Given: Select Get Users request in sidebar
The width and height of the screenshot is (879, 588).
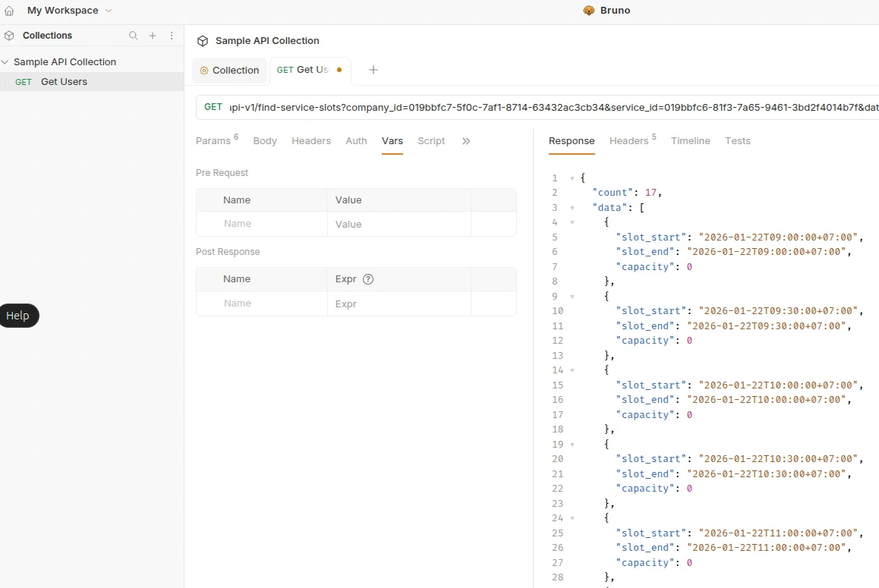Looking at the screenshot, I should coord(64,82).
